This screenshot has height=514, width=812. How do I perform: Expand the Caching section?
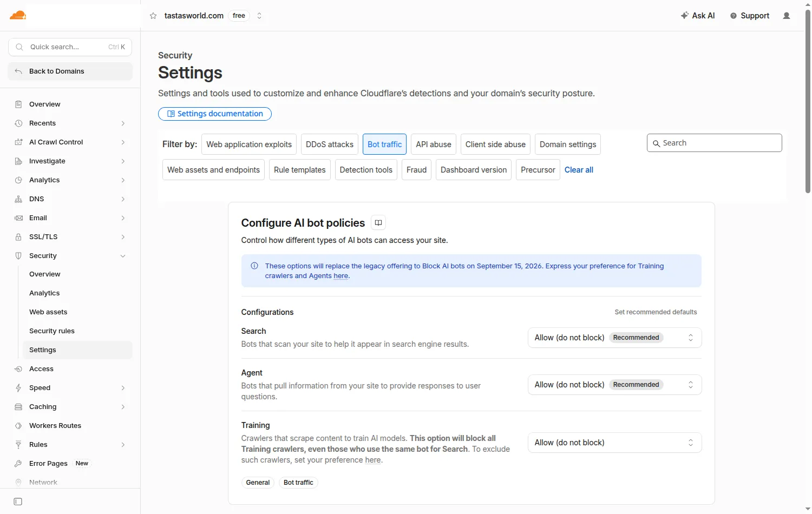point(123,407)
